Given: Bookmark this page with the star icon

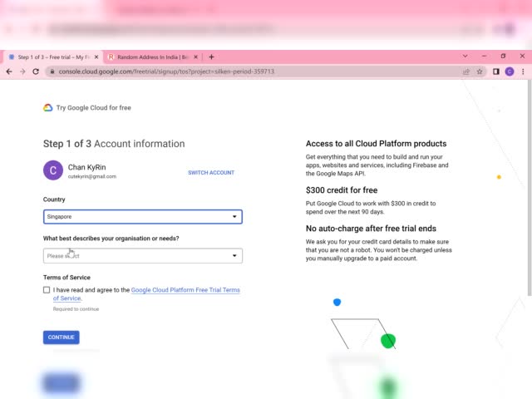Looking at the screenshot, I should (480, 71).
